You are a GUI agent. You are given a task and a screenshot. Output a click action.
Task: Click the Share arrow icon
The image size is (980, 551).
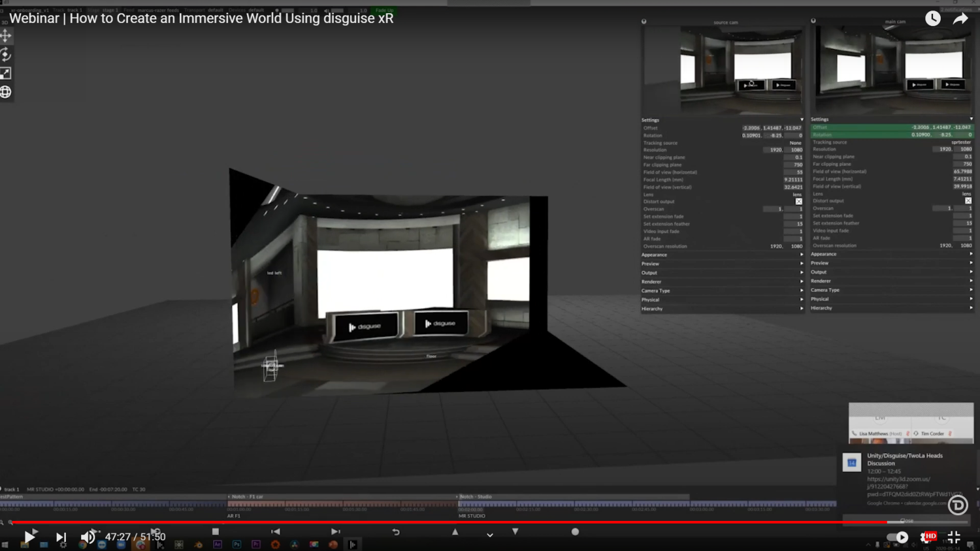click(960, 19)
